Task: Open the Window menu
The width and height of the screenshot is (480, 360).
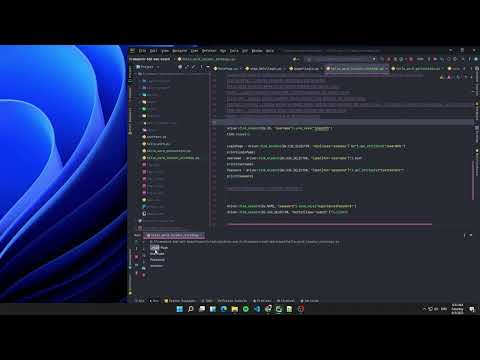Action: (x=257, y=51)
